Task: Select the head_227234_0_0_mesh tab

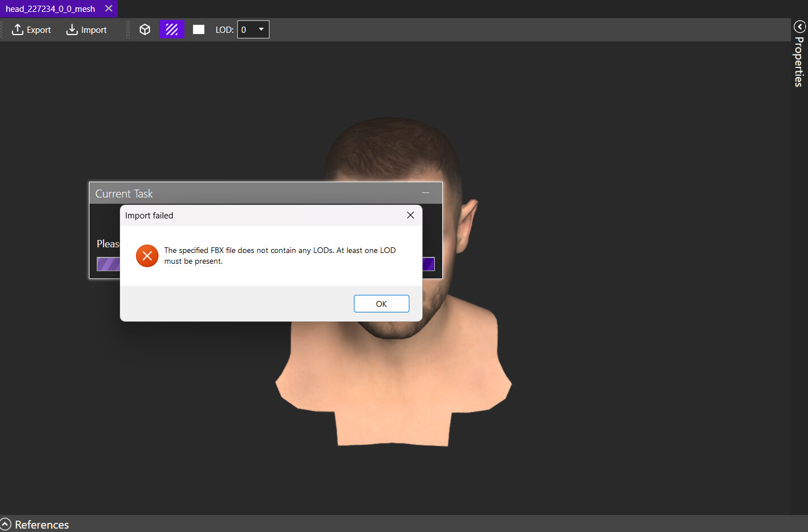Action: [50, 9]
